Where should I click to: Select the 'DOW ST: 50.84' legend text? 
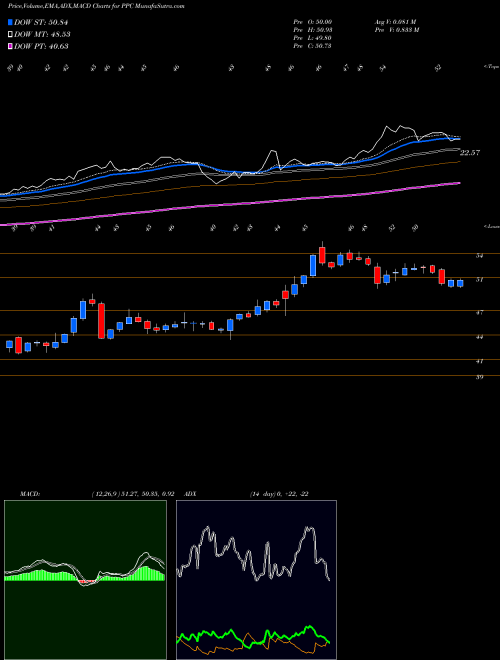[41, 22]
